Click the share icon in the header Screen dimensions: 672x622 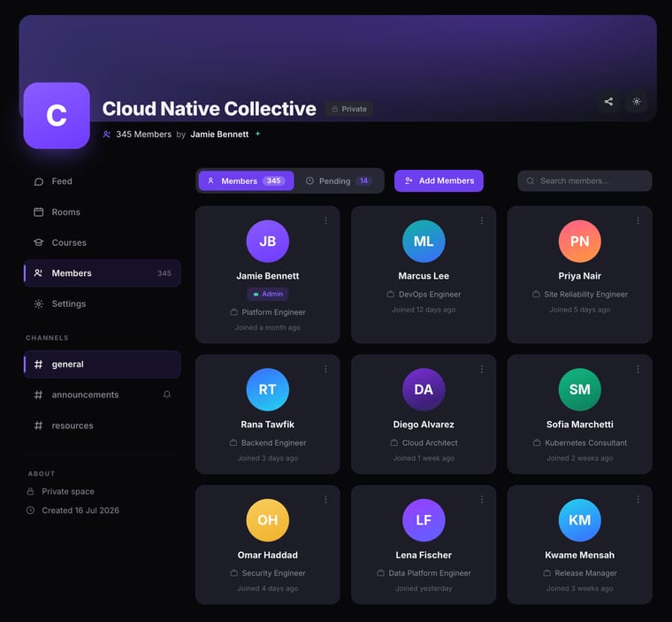(x=608, y=102)
